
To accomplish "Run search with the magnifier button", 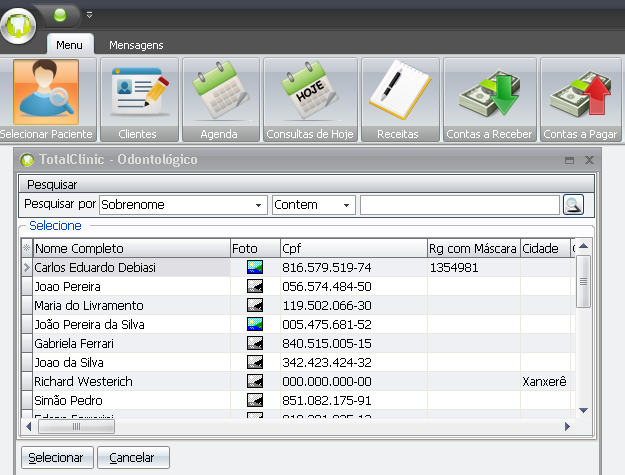I will coord(573,204).
